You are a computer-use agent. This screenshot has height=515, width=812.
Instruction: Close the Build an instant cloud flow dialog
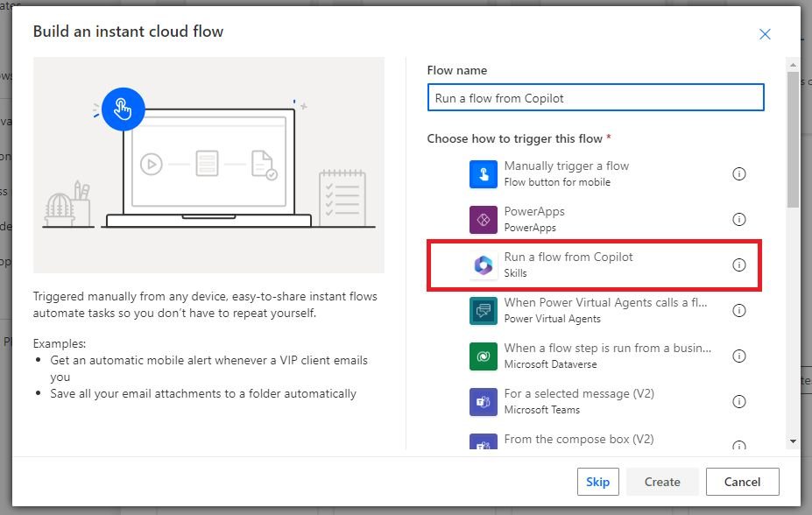[765, 34]
